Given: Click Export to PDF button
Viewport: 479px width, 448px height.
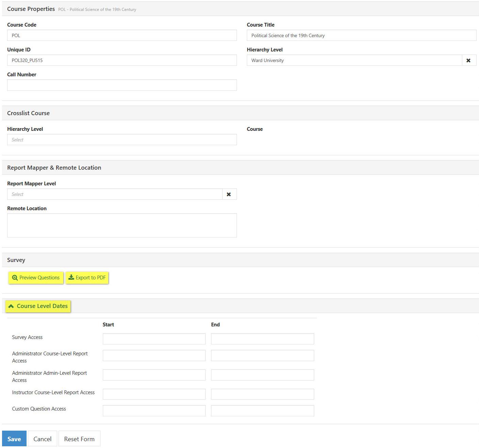Looking at the screenshot, I should [87, 278].
